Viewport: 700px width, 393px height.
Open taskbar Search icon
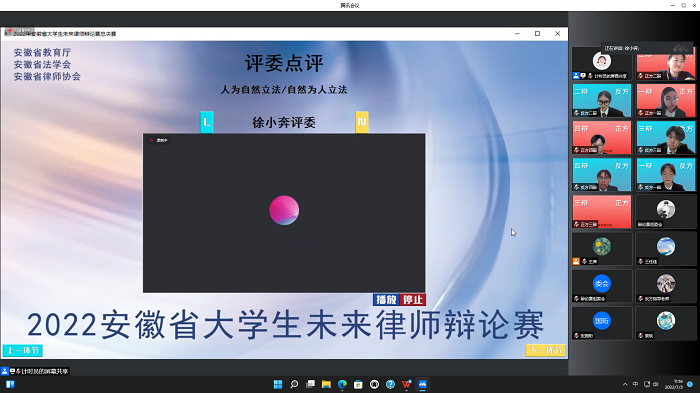pos(294,385)
